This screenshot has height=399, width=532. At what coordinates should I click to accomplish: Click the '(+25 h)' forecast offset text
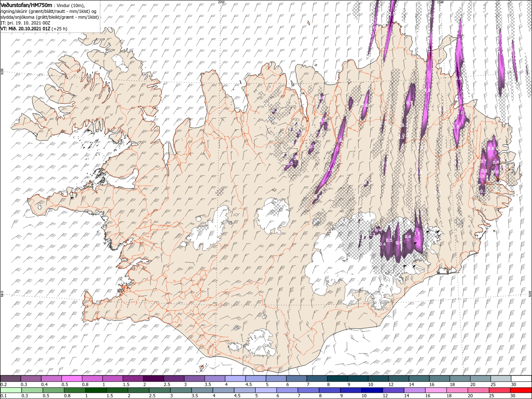pos(59,29)
